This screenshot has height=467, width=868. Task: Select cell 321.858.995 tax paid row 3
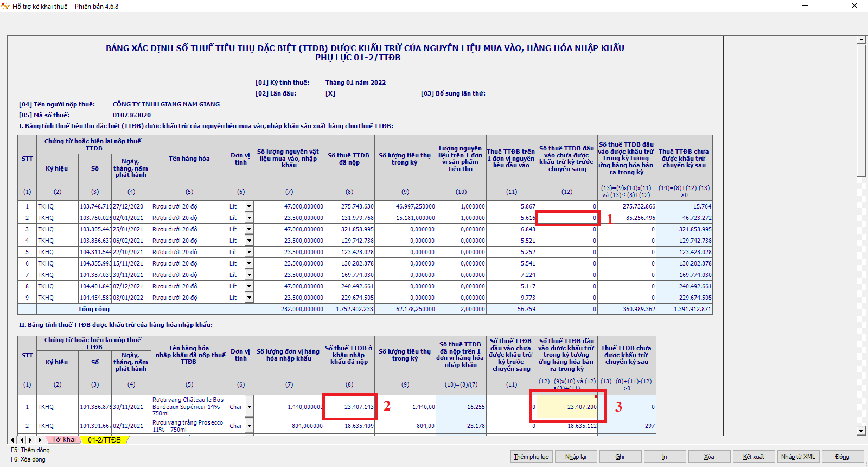(349, 229)
